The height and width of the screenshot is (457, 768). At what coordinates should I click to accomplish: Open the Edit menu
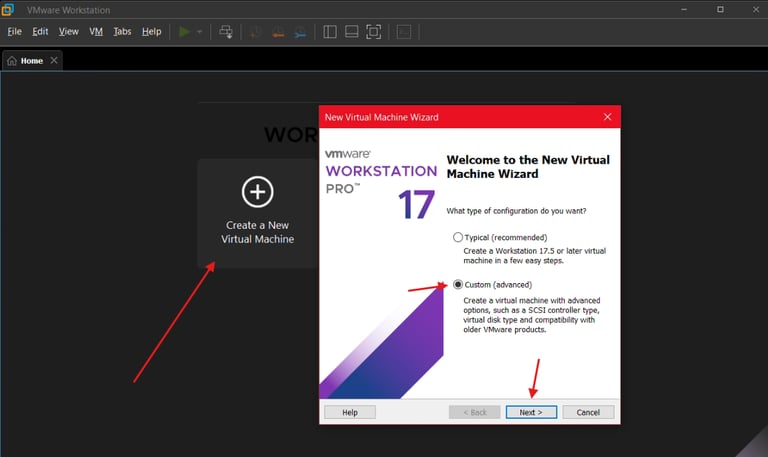[x=40, y=31]
